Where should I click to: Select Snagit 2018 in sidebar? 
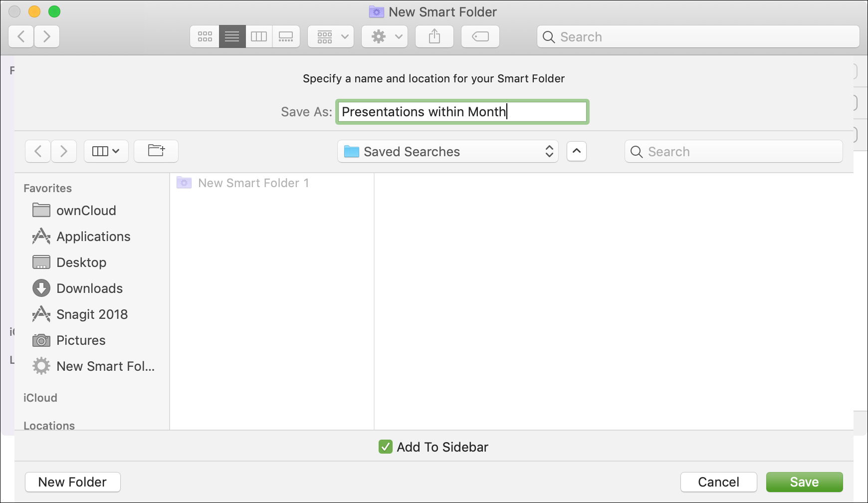coord(92,314)
